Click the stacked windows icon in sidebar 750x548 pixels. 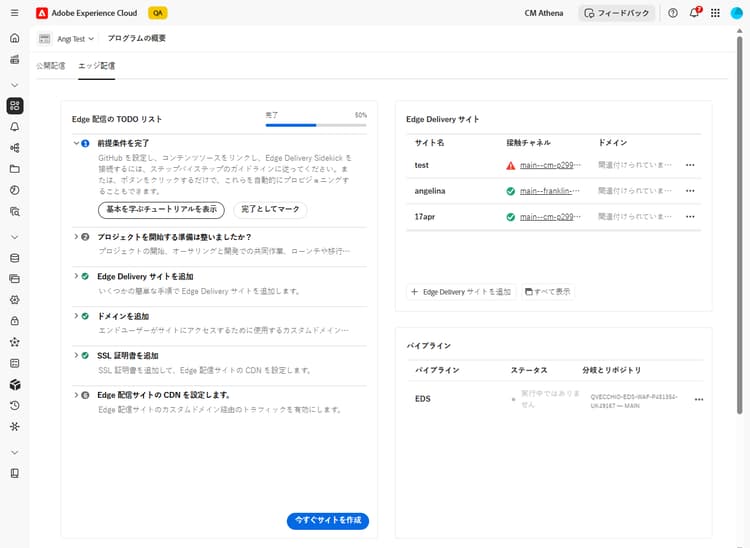point(15,279)
